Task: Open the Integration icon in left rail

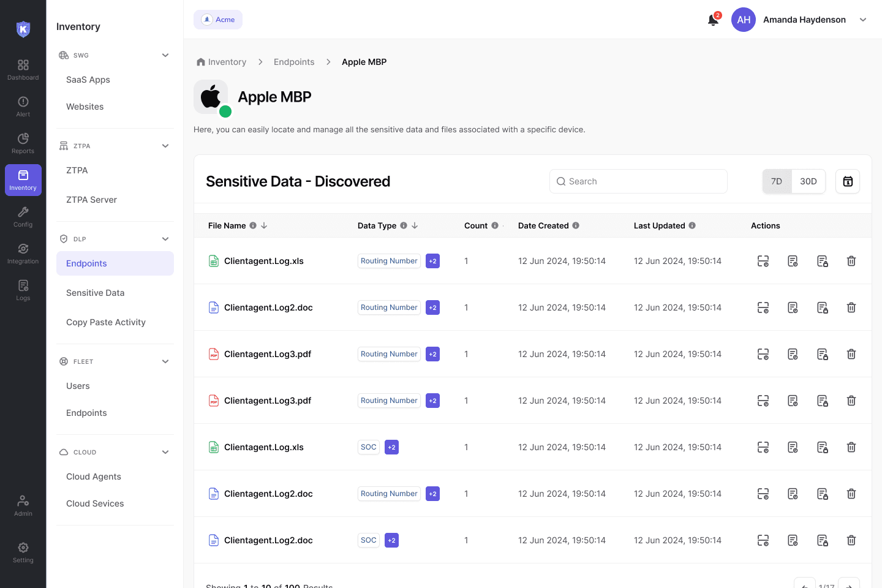Action: point(23,254)
